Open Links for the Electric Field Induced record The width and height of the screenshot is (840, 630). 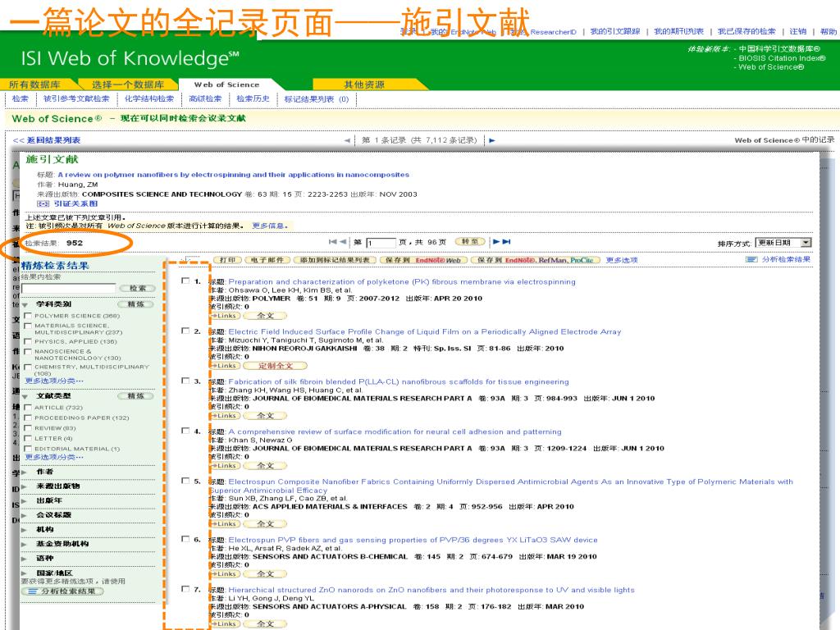click(224, 365)
